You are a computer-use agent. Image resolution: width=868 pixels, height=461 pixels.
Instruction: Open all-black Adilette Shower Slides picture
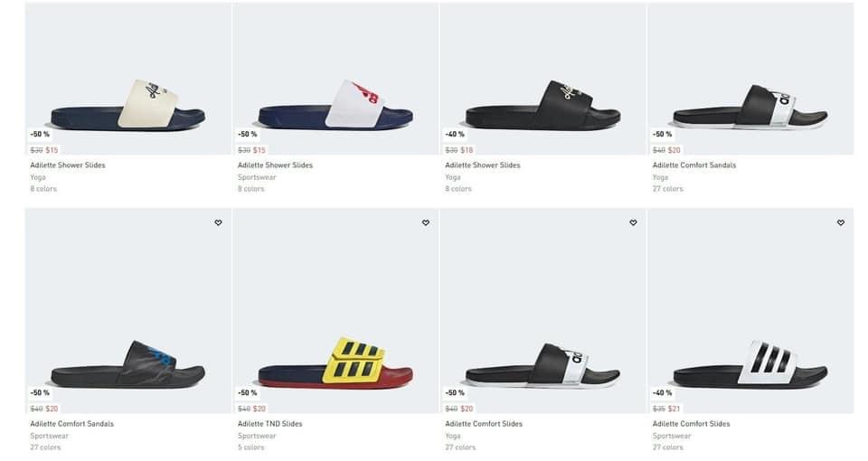click(543, 80)
